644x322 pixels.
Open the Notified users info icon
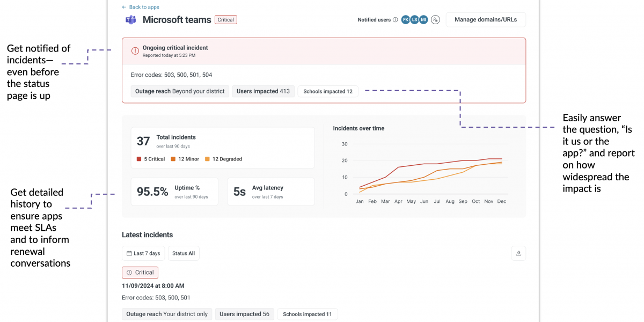tap(396, 20)
